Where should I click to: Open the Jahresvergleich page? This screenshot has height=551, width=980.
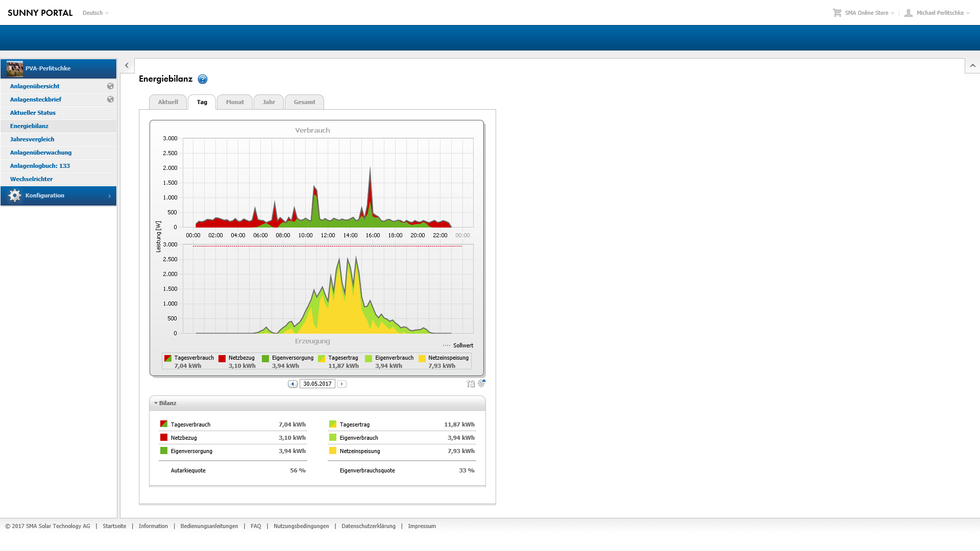(32, 139)
